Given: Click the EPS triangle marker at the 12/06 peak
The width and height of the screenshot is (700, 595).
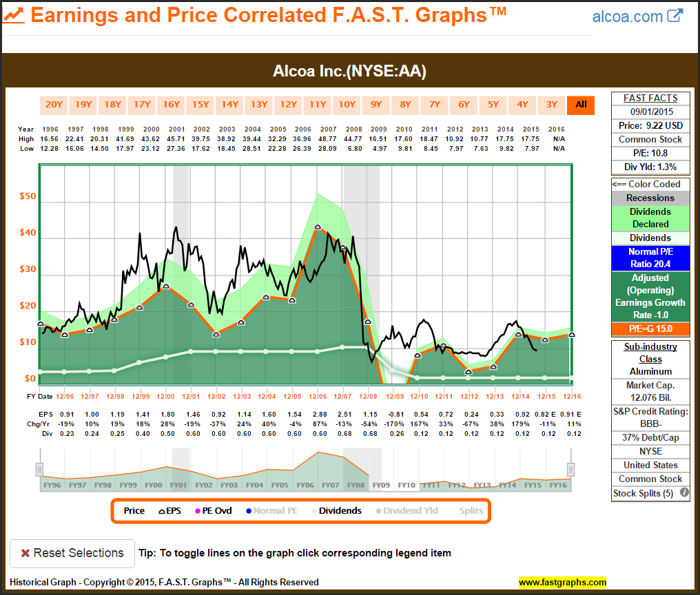Looking at the screenshot, I should coord(318,227).
